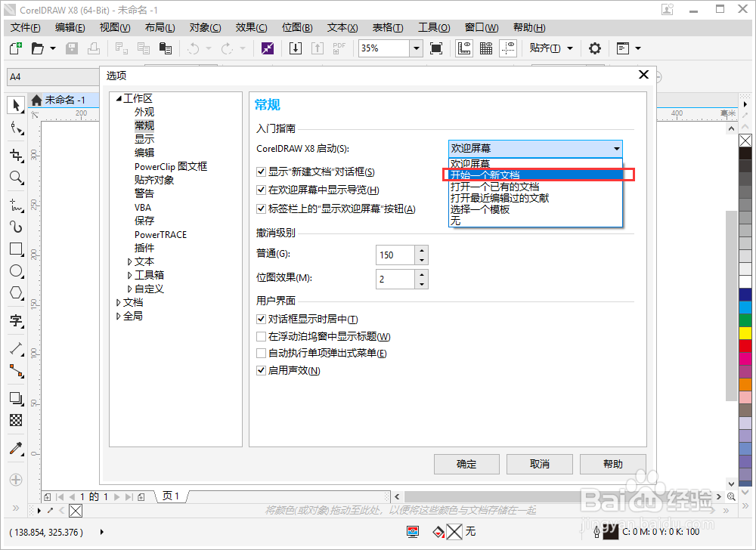Click the Application launcher icon
The height and width of the screenshot is (550, 756).
[x=622, y=48]
